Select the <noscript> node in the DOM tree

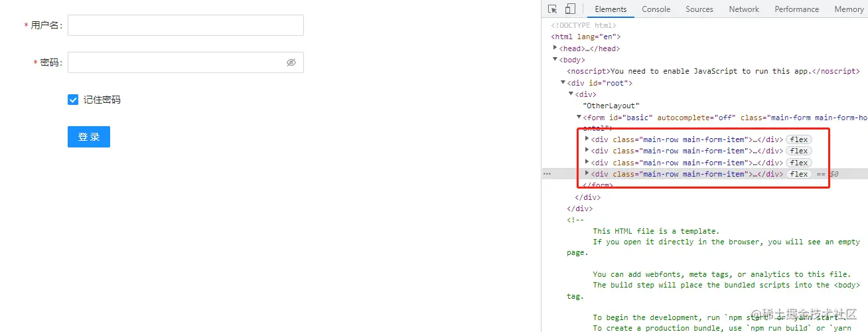[713, 71]
